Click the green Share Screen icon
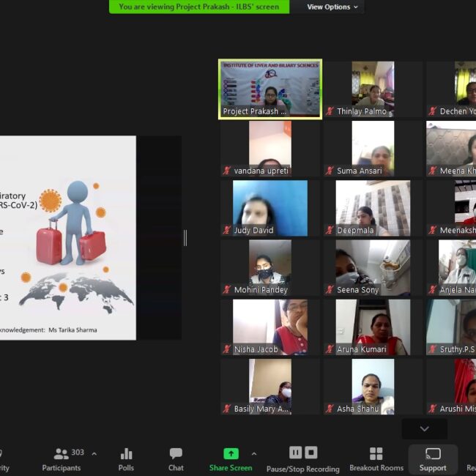This screenshot has width=476, height=476. [x=231, y=453]
